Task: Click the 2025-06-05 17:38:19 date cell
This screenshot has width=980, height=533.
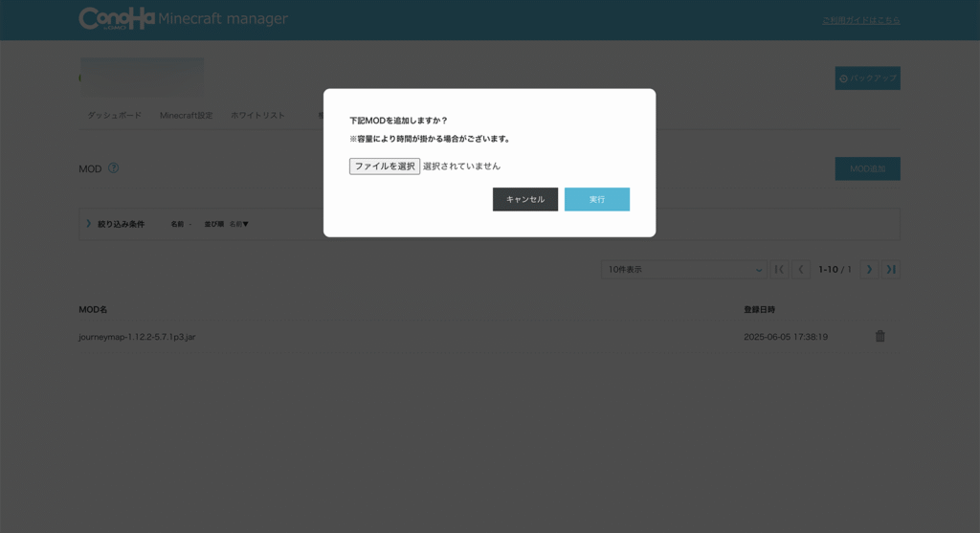Action: click(x=786, y=337)
